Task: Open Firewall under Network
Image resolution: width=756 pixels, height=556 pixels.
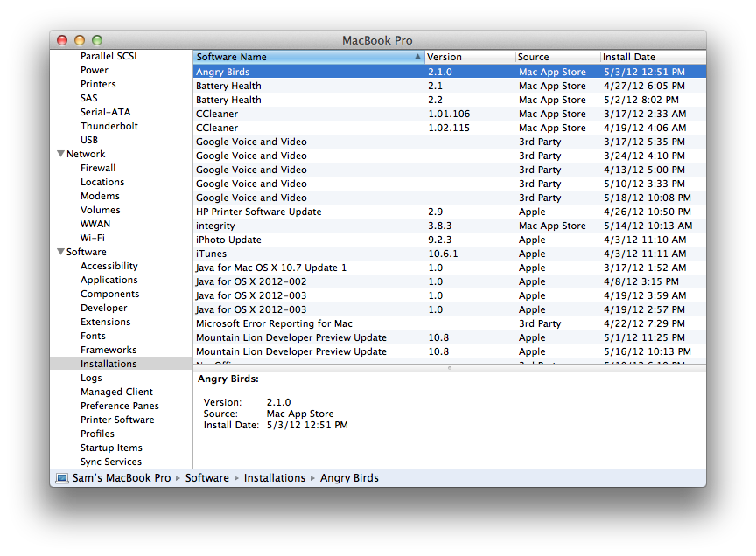Action: 98,168
